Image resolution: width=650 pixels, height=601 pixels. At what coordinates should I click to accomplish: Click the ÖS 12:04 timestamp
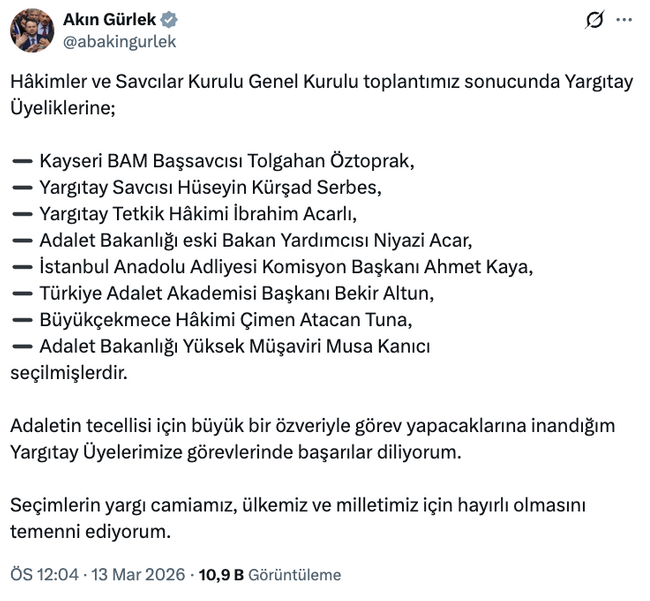click(44, 575)
